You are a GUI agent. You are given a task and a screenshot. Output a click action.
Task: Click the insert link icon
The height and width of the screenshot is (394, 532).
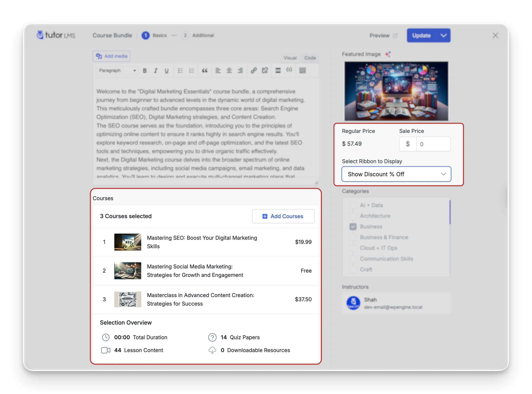tap(254, 70)
